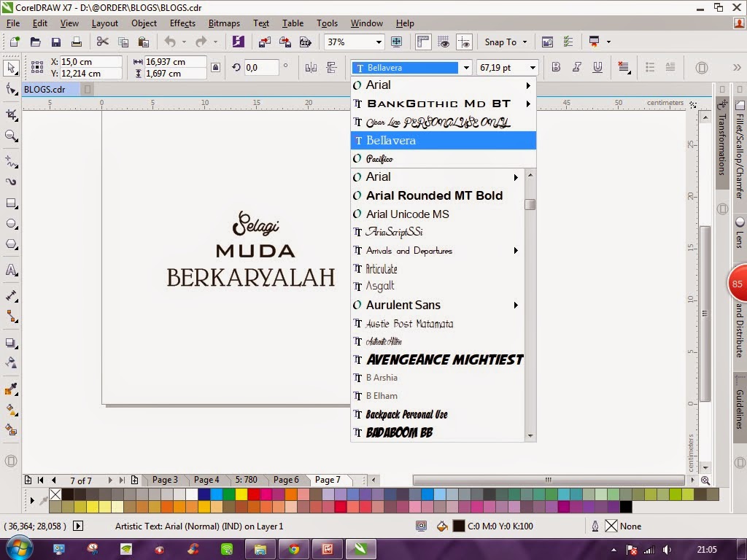
Task: Open the Snap To dropdown
Action: [x=506, y=42]
